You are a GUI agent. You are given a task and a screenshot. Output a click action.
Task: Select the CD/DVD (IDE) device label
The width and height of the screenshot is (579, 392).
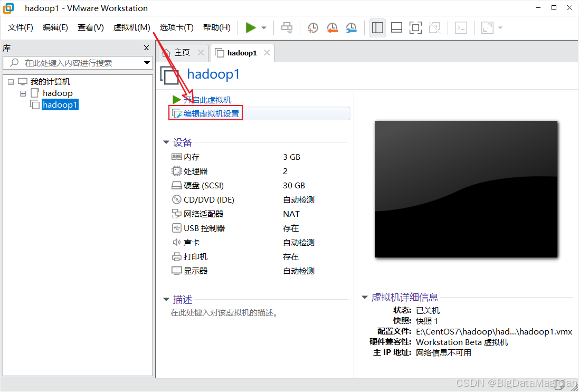coord(209,199)
